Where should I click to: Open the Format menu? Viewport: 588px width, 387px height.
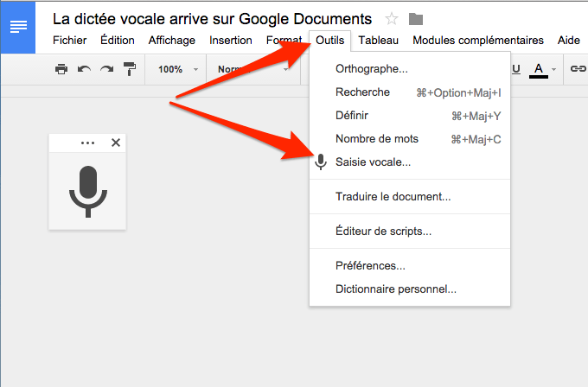tap(284, 40)
